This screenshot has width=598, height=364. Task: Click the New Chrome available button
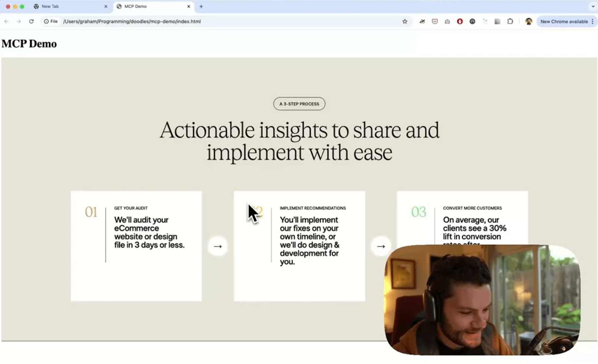(x=564, y=21)
